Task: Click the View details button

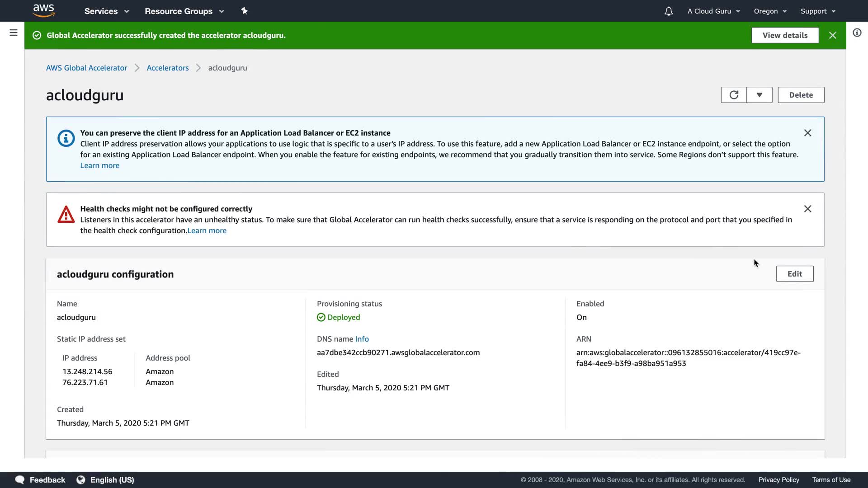Action: [x=785, y=35]
